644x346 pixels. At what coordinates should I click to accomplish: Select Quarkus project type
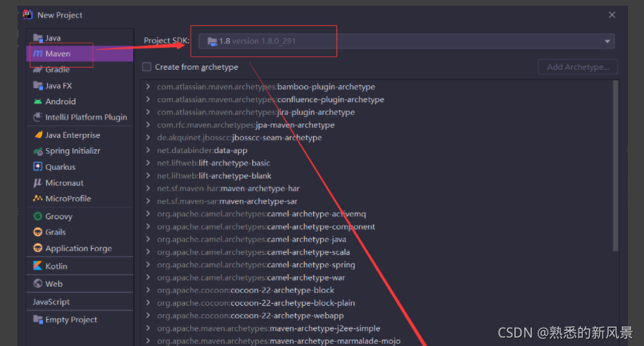tap(80, 166)
